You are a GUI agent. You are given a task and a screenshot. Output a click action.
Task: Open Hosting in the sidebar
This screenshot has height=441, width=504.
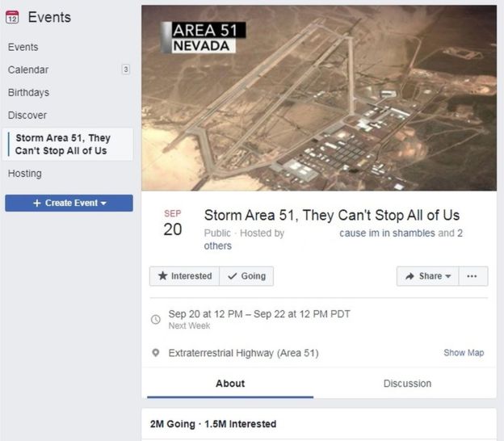[25, 173]
